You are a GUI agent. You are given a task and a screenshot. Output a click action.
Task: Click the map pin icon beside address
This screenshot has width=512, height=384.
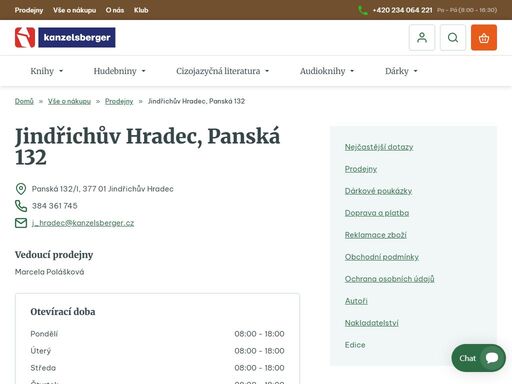click(21, 189)
